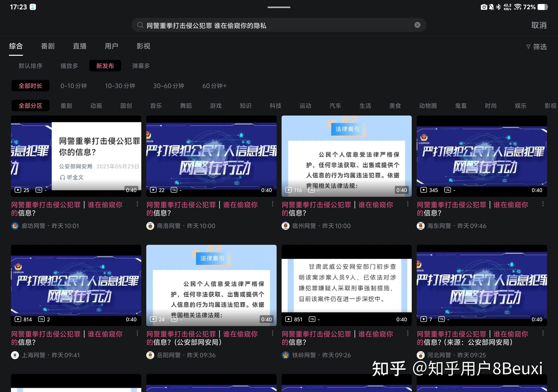
Task: Choose 游戏 category filter
Action: [x=216, y=106]
